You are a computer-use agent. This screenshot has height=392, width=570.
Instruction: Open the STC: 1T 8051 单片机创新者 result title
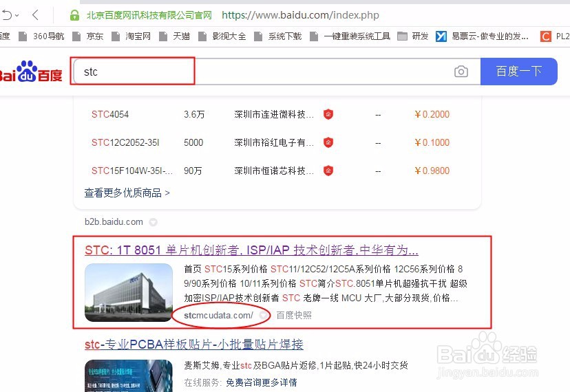click(x=251, y=250)
